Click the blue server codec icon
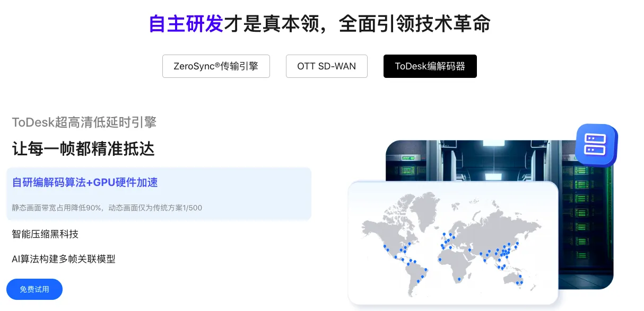 coord(595,144)
